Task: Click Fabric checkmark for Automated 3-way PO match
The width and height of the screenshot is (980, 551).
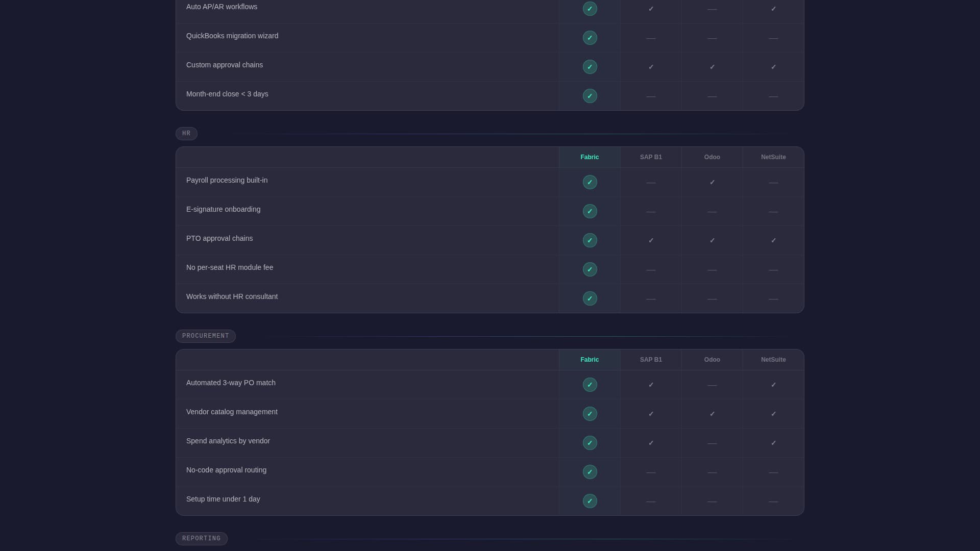Action: point(590,385)
